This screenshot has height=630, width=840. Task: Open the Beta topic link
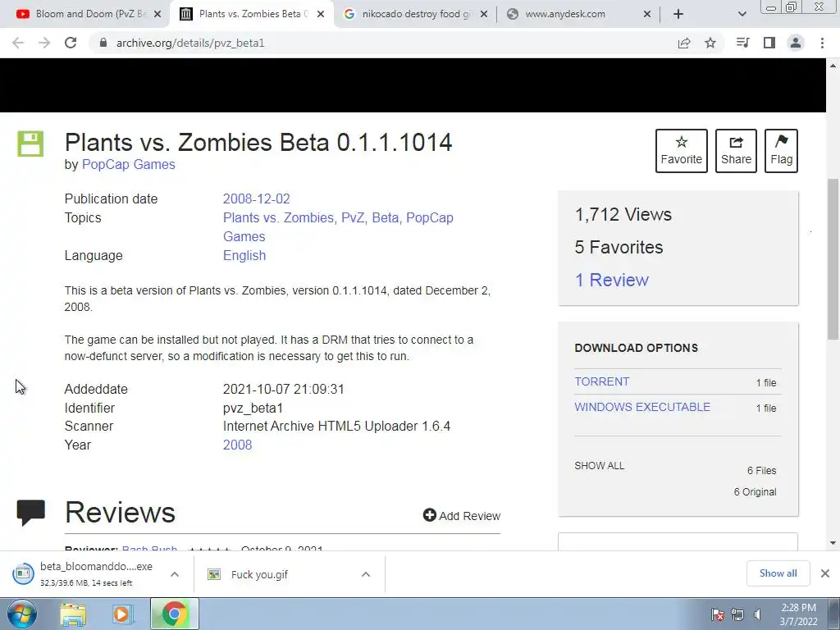pyautogui.click(x=386, y=217)
